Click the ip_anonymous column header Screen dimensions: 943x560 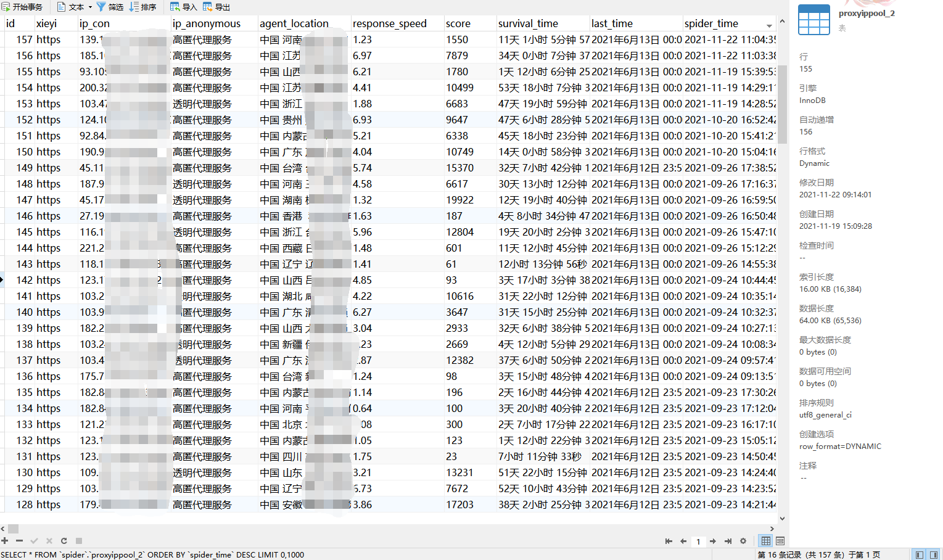(214, 23)
